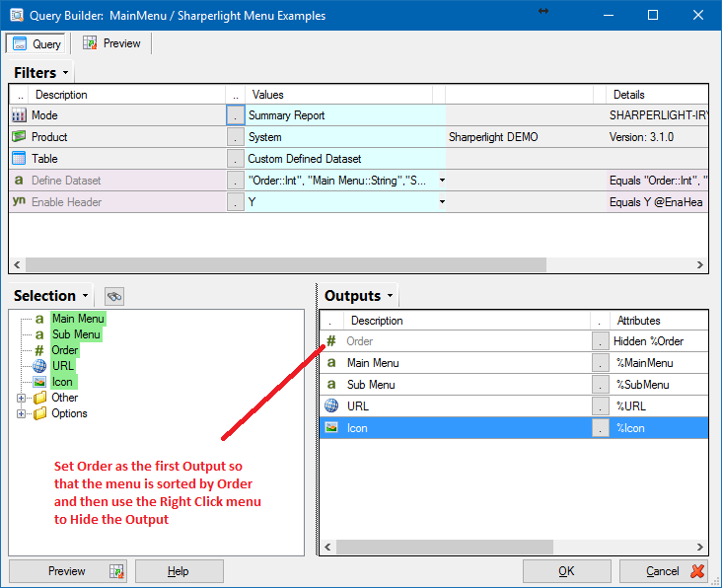Viewport: 722px width, 588px height.
Task: Click the globe icon next to URL in Selection tree
Action: [x=39, y=366]
